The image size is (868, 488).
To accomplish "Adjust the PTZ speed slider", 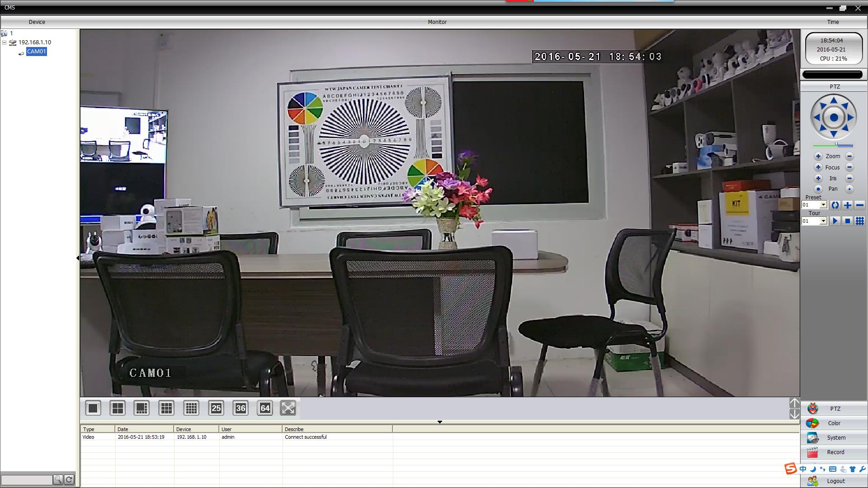I will pos(836,145).
